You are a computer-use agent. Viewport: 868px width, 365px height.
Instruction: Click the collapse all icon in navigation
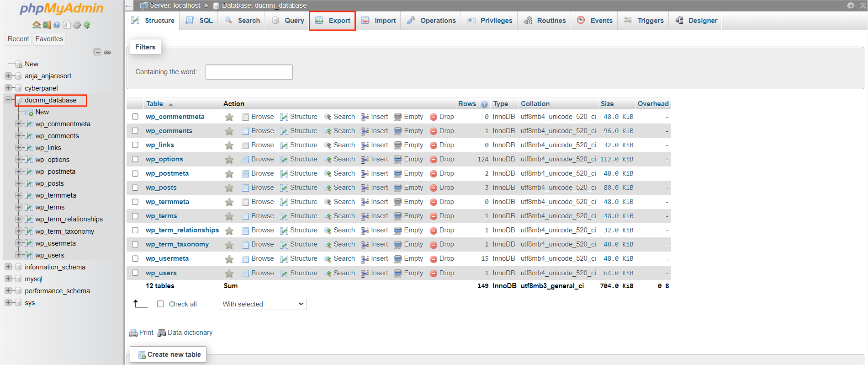tap(97, 52)
